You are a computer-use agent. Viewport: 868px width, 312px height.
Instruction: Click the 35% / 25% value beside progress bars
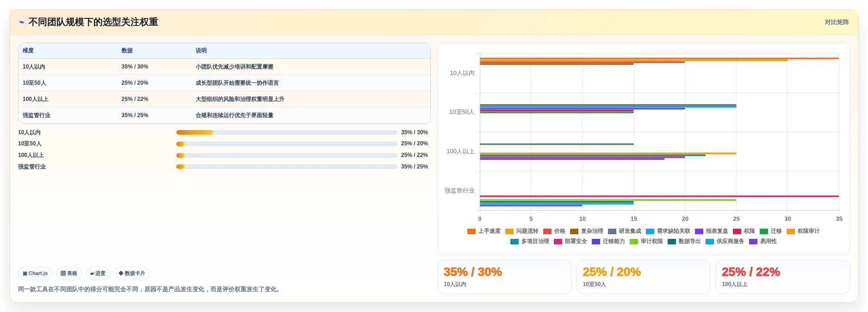coord(414,167)
